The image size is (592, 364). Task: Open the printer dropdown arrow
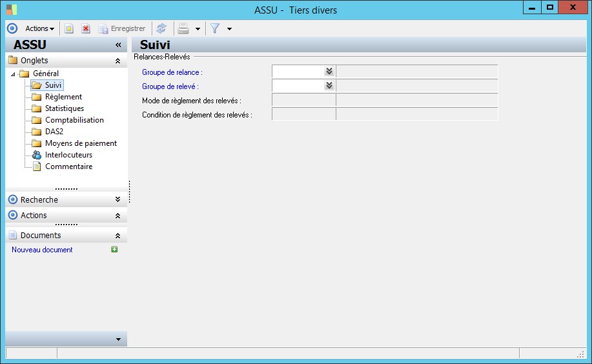point(198,28)
